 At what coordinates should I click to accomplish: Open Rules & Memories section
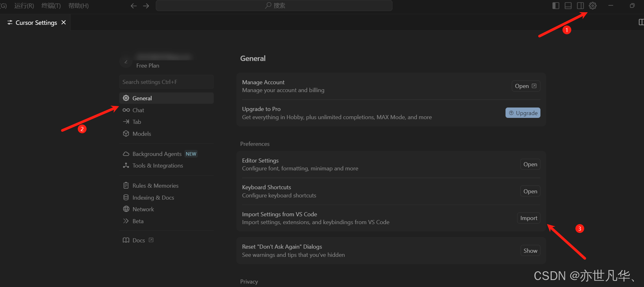tap(166, 185)
